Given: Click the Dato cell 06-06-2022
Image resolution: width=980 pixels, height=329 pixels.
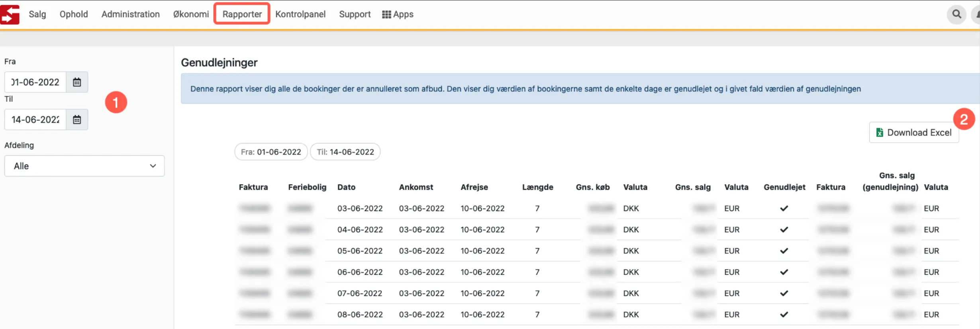Looking at the screenshot, I should 360,272.
